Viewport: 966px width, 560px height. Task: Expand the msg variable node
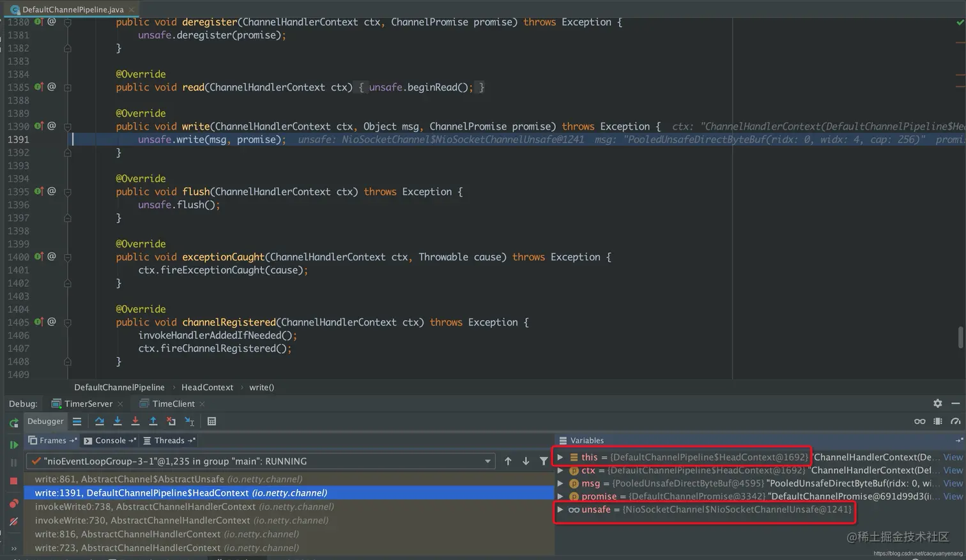tap(560, 483)
